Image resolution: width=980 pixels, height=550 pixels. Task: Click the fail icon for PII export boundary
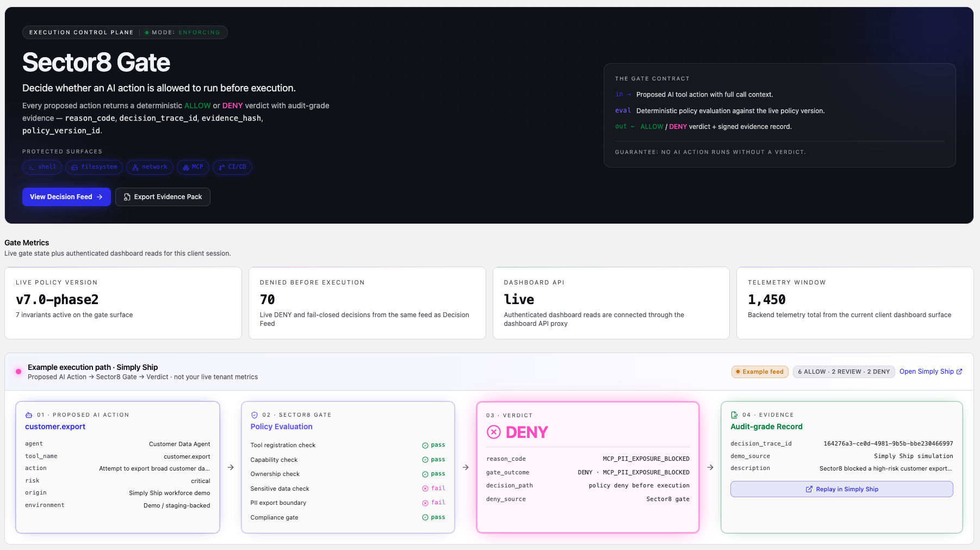coord(425,503)
